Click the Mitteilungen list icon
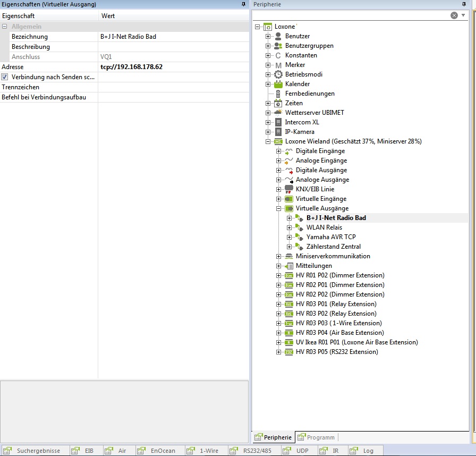The image size is (476, 456). coord(289,266)
